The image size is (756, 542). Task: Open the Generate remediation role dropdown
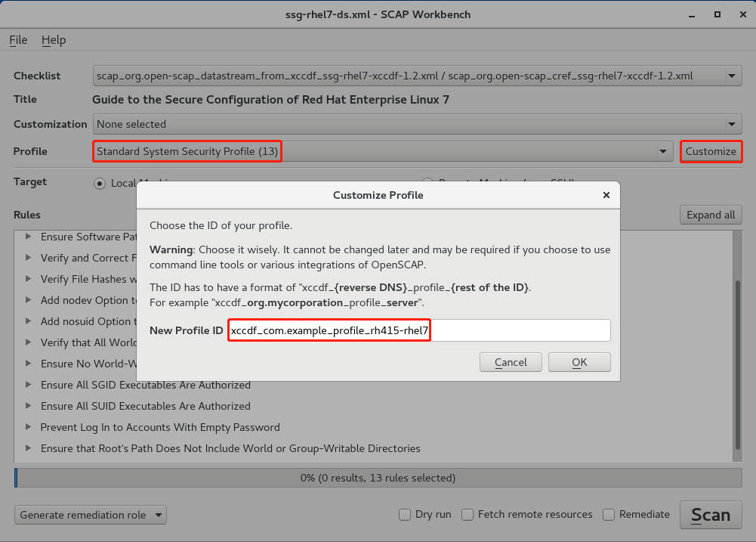tap(91, 515)
